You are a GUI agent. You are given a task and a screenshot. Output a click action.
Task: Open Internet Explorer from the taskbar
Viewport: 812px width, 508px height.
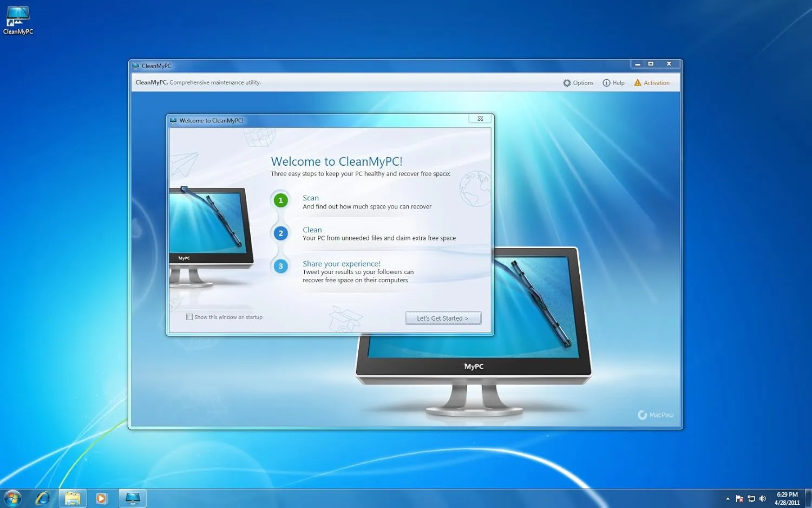tap(43, 497)
